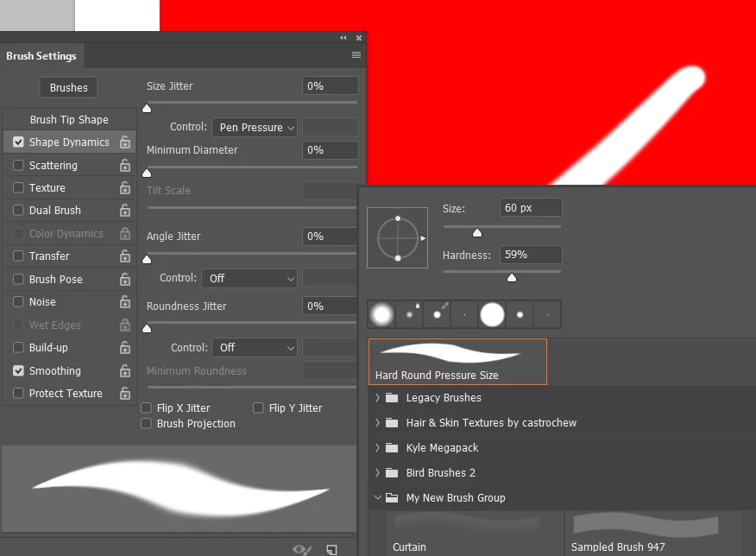The image size is (756, 556).
Task: Check the Flip X Jitter box
Action: point(146,408)
